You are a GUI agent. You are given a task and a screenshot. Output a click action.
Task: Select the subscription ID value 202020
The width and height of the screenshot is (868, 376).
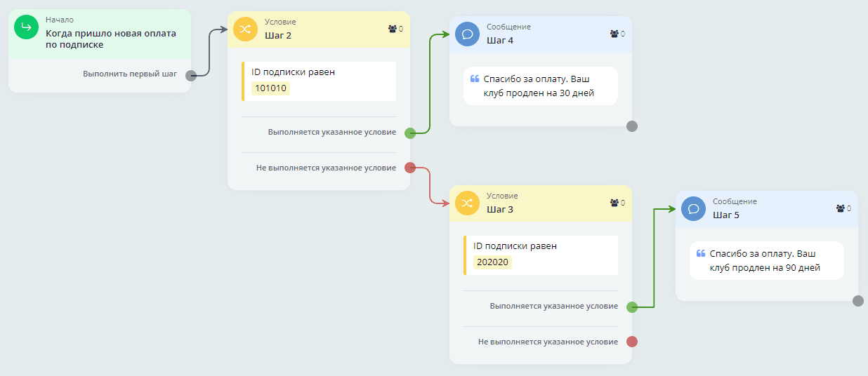(x=492, y=262)
